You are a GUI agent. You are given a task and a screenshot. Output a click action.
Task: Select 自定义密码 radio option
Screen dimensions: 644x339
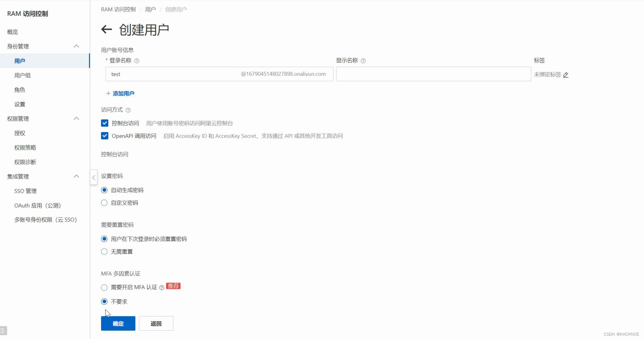(x=104, y=203)
